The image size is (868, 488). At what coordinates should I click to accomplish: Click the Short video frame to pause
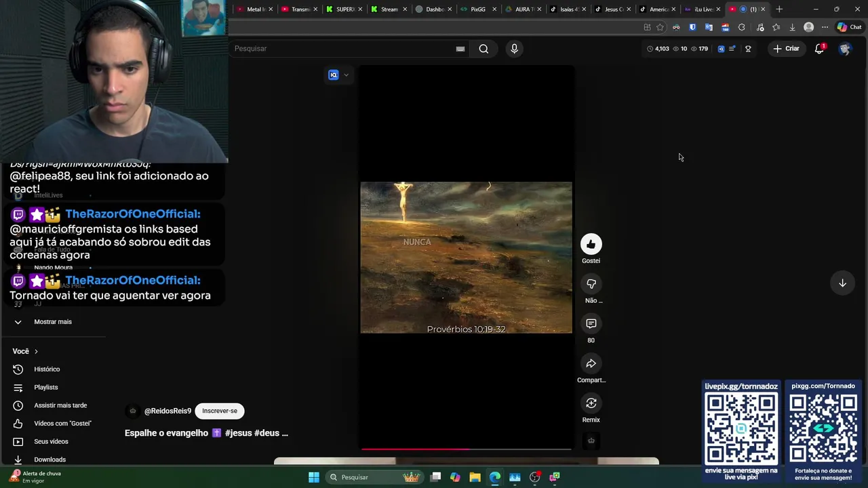[466, 258]
